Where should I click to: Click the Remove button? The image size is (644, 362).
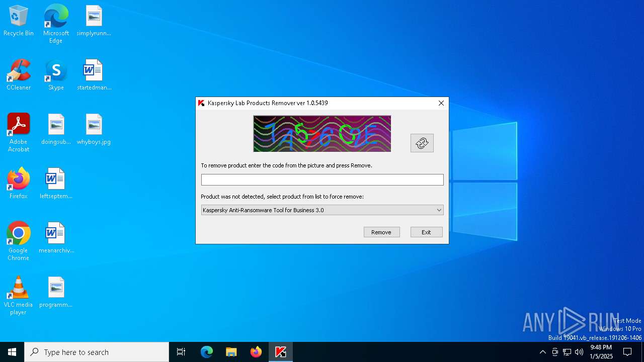pos(381,232)
